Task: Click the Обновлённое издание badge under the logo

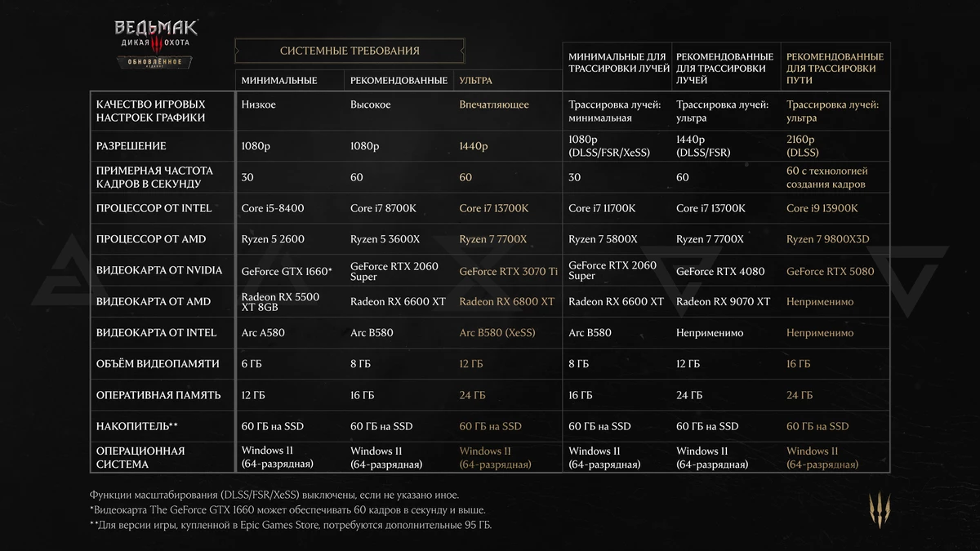Action: (x=154, y=63)
